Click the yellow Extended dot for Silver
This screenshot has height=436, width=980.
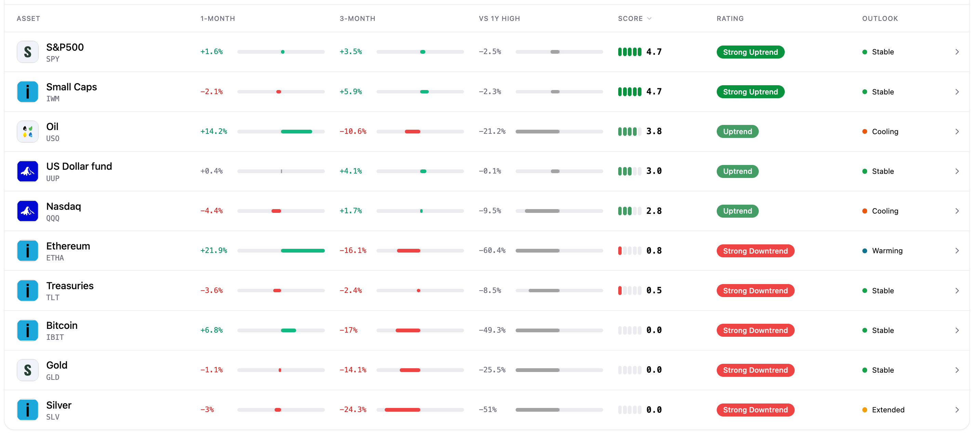pos(865,410)
